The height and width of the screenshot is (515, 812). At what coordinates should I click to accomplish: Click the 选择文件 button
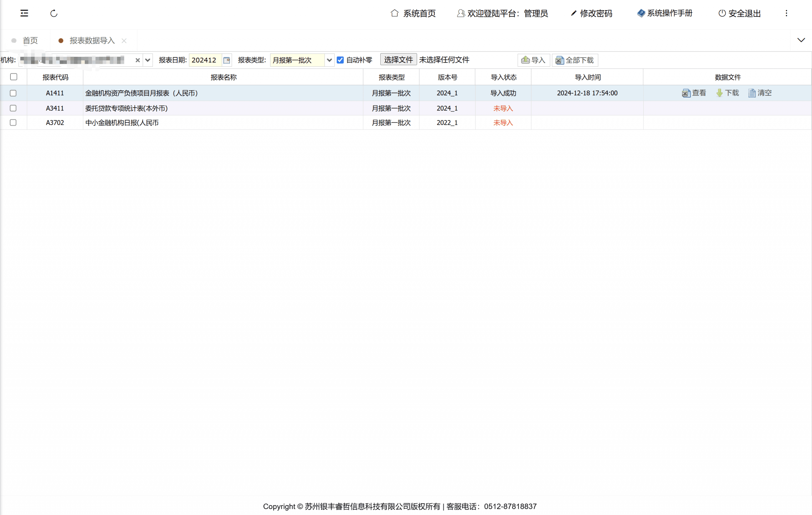398,60
